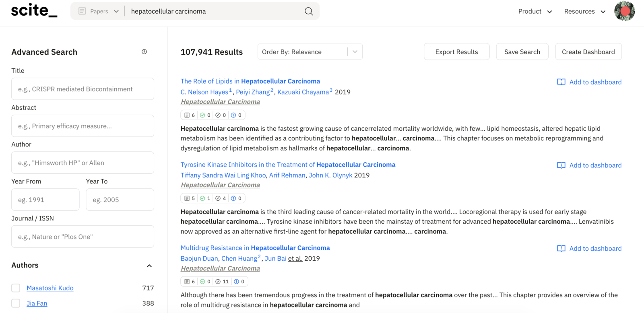Image resolution: width=644 pixels, height=313 pixels.
Task: Click mentioning count icon for Tyrosine Kinase paper
Action: pyautogui.click(x=233, y=198)
